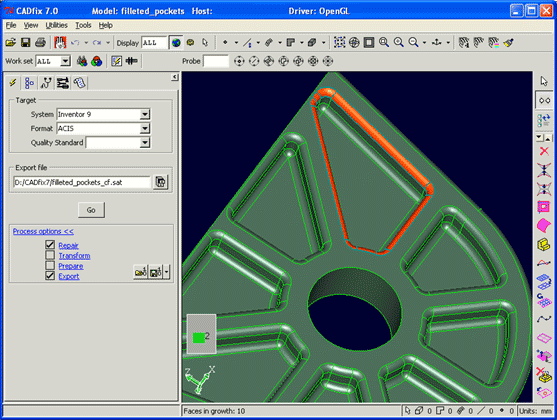Click the Export file path field

pos(82,182)
